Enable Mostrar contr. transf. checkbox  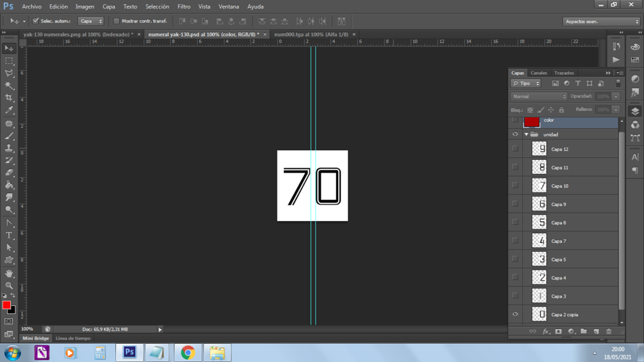point(116,21)
